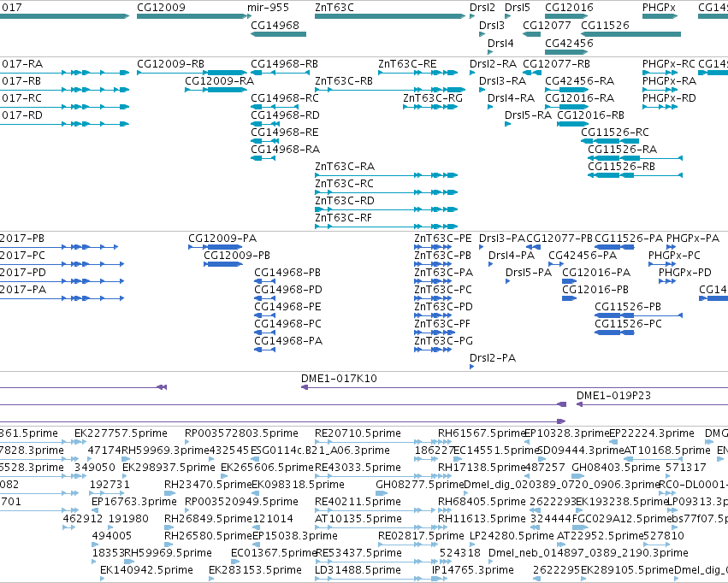
Task: Click protein Drsl5-PA
Action: (x=529, y=274)
